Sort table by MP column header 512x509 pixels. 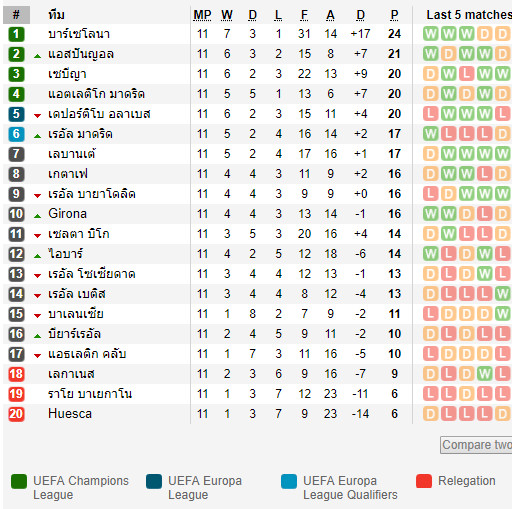pyautogui.click(x=202, y=15)
